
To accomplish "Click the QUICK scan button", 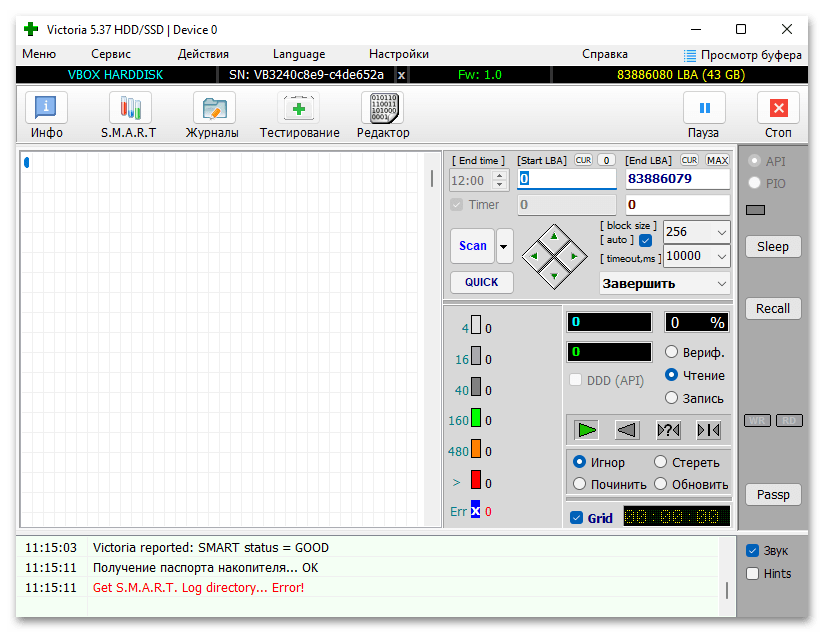I will point(481,282).
